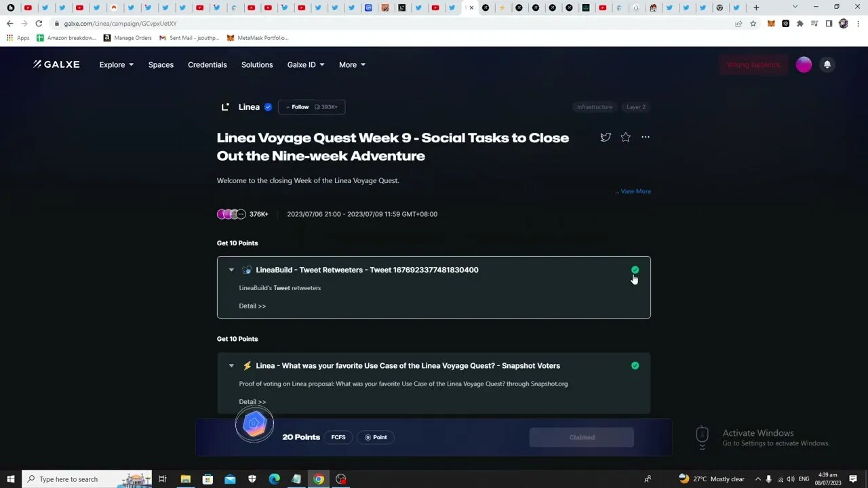Screen dimensions: 868x488
Task: Open the Linea space name link
Action: pos(249,106)
